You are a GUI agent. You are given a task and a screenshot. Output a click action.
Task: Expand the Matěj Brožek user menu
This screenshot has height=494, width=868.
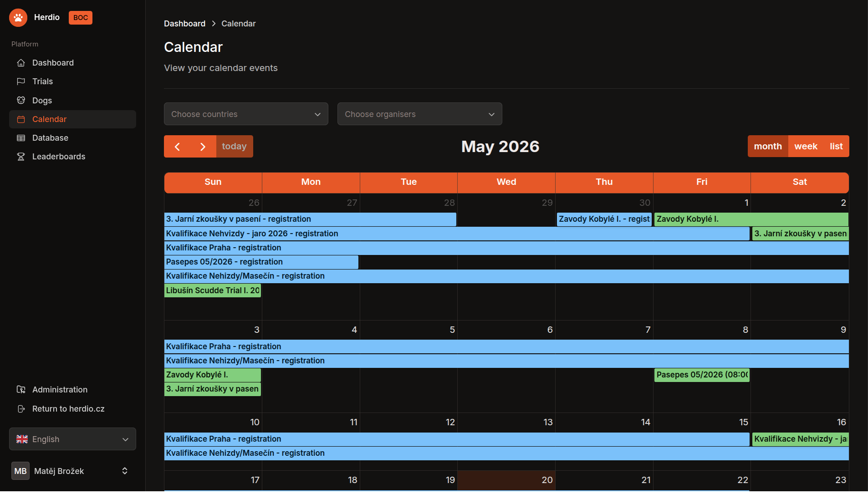click(72, 471)
